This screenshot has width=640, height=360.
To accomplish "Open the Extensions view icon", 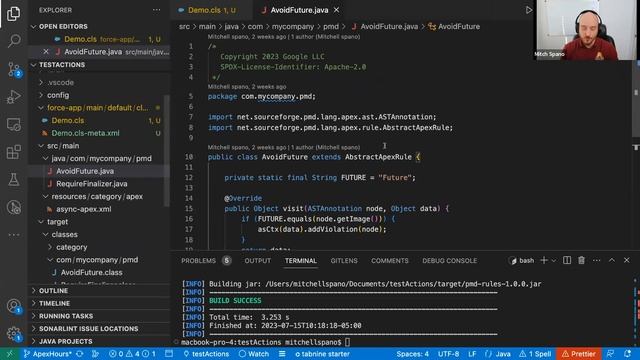I will [x=13, y=152].
